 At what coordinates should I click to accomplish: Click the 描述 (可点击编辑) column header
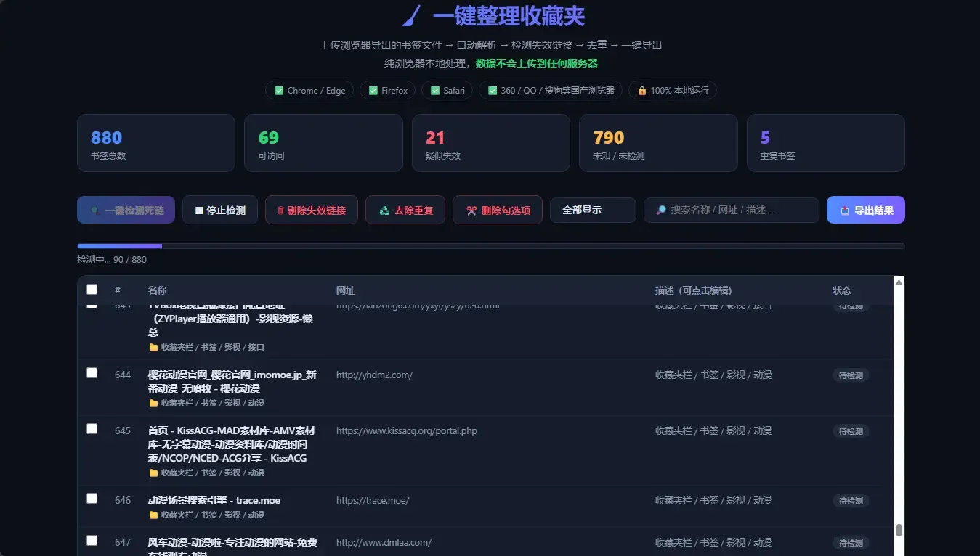693,290
